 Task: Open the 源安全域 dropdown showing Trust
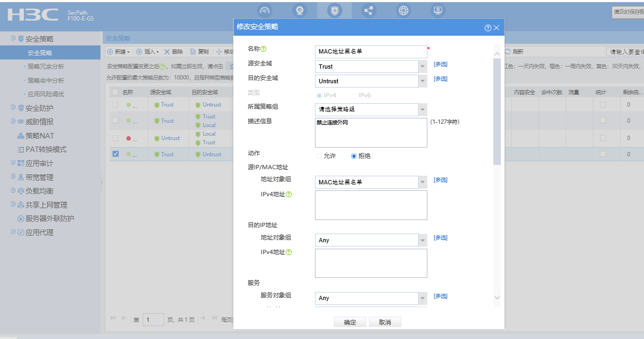click(x=422, y=67)
